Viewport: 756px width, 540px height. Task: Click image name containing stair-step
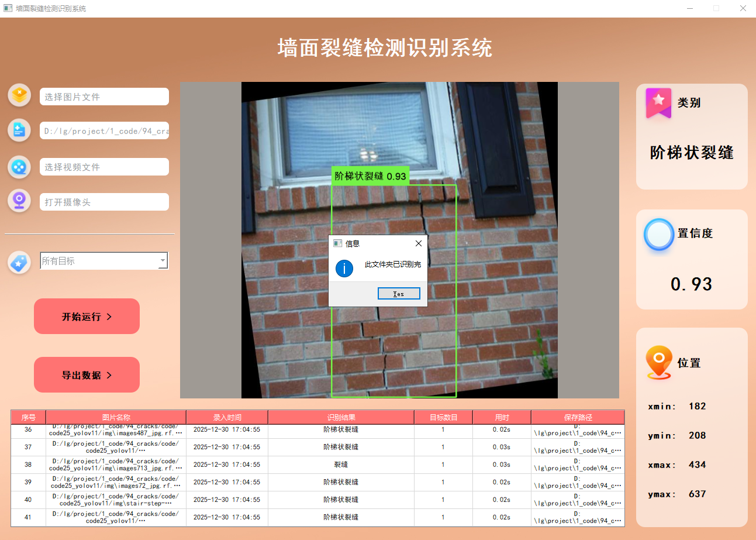116,500
